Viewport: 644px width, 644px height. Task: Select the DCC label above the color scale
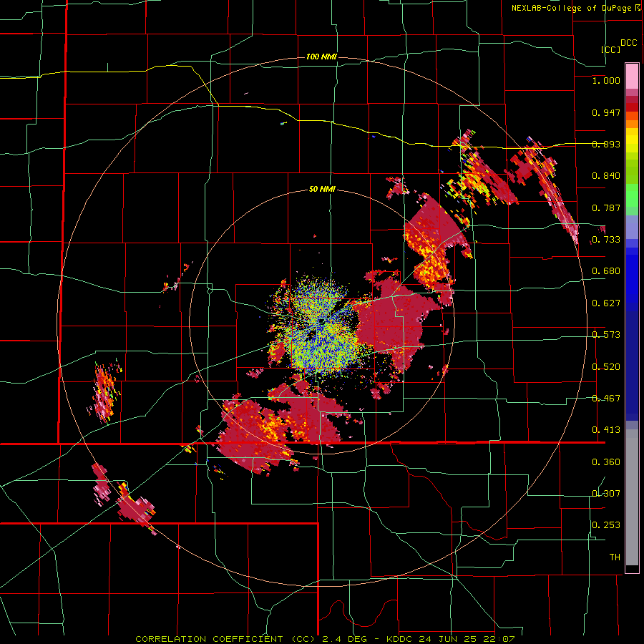point(628,43)
